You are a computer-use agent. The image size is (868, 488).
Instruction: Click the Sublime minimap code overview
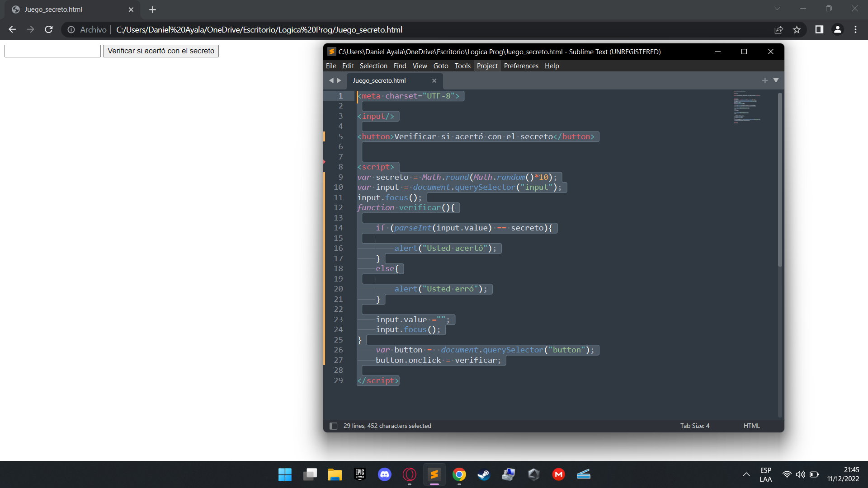click(x=747, y=107)
